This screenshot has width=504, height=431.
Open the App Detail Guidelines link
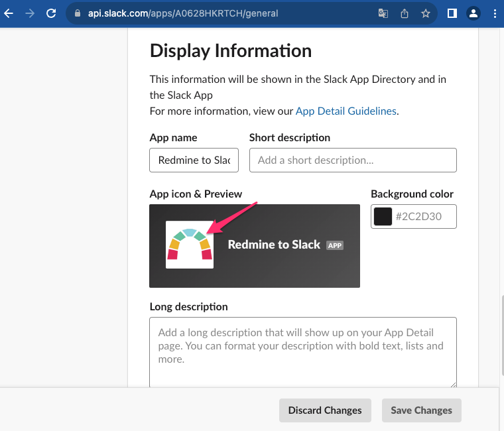(346, 111)
